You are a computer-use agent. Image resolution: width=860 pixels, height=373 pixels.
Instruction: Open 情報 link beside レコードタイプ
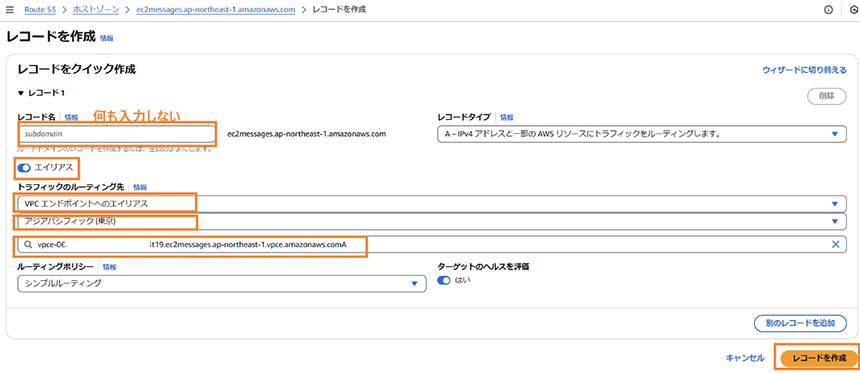(507, 117)
